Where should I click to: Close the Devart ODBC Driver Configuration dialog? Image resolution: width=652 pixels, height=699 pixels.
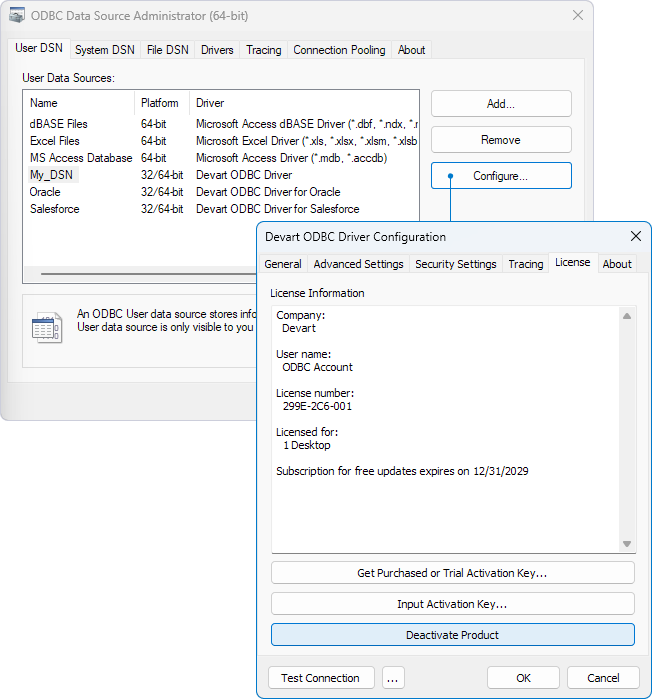[636, 236]
